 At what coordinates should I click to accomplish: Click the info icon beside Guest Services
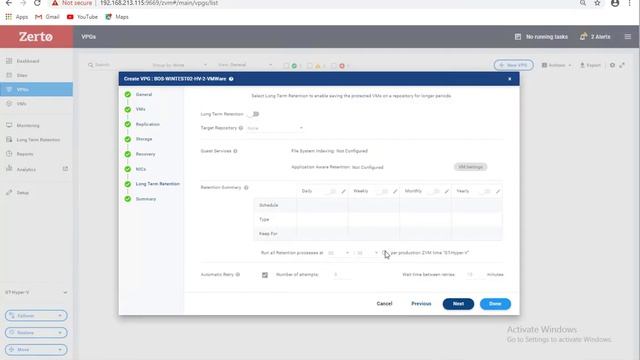pyautogui.click(x=235, y=151)
